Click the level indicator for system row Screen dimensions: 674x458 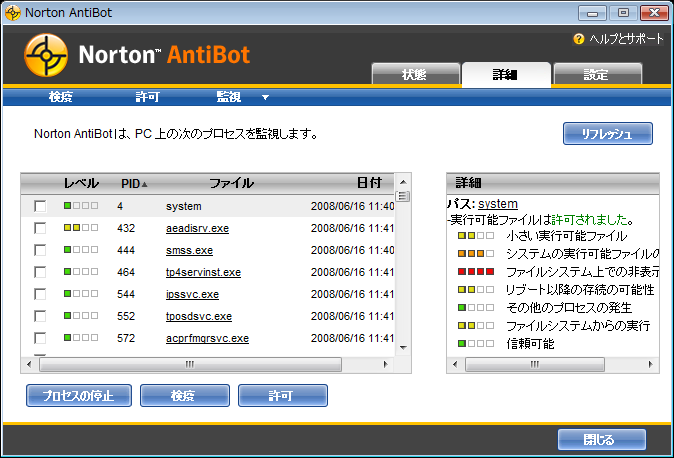click(x=81, y=206)
